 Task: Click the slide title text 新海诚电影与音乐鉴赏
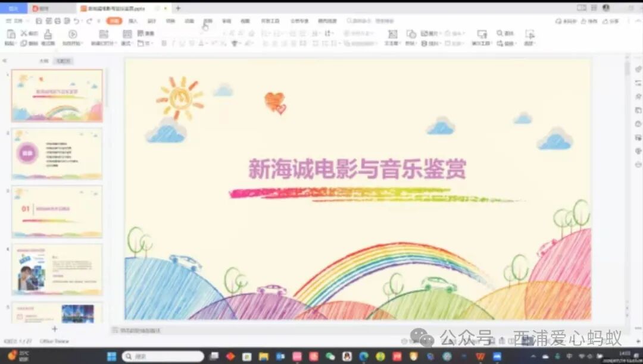[357, 169]
